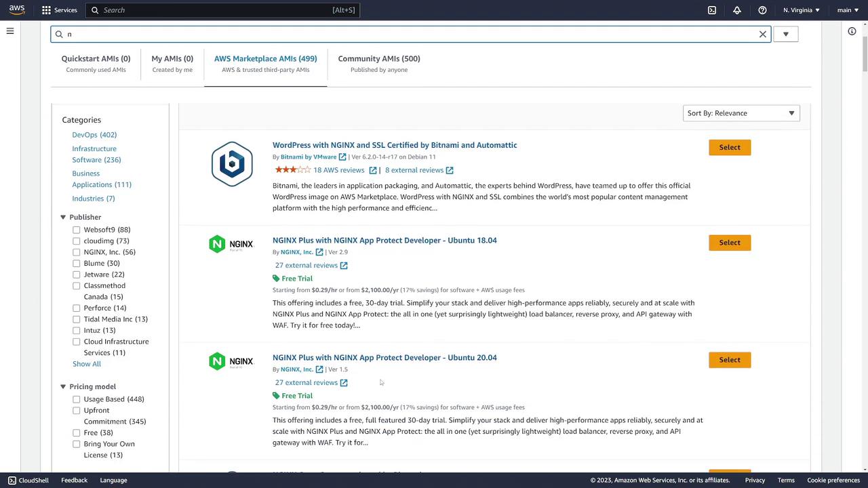This screenshot has height=488, width=868.
Task: Open external icon beside 8 external reviews
Action: coord(450,170)
